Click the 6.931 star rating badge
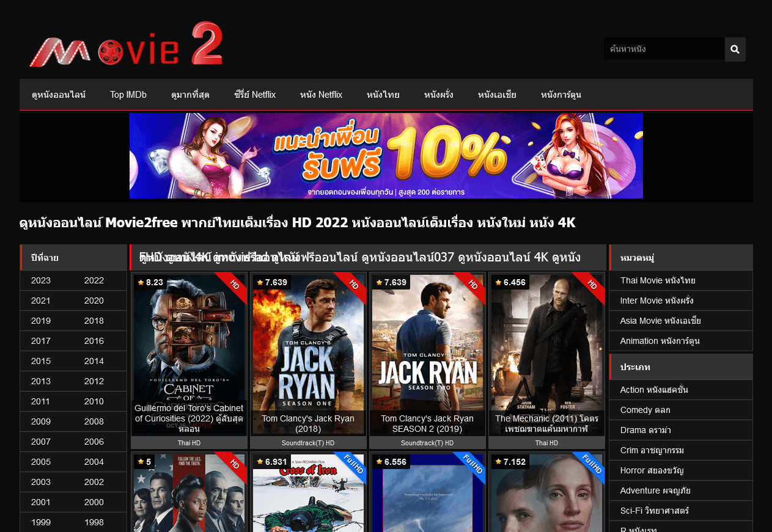 pyautogui.click(x=271, y=462)
